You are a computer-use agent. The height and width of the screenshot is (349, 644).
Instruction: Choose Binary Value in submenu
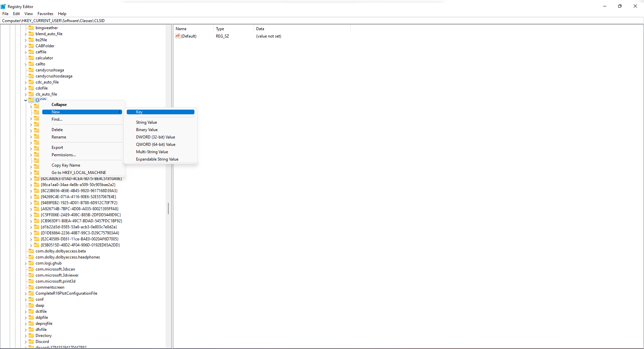(x=161, y=130)
